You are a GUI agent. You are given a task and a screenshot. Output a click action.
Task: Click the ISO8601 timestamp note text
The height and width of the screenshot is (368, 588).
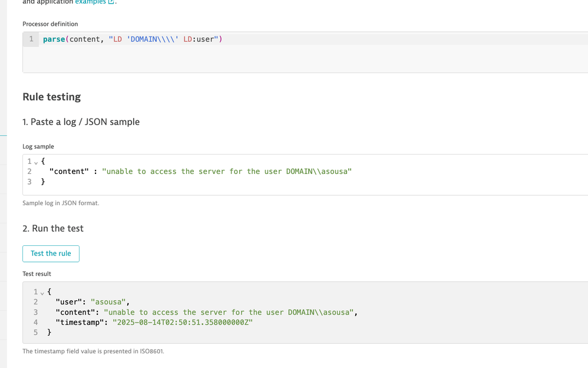coord(93,351)
